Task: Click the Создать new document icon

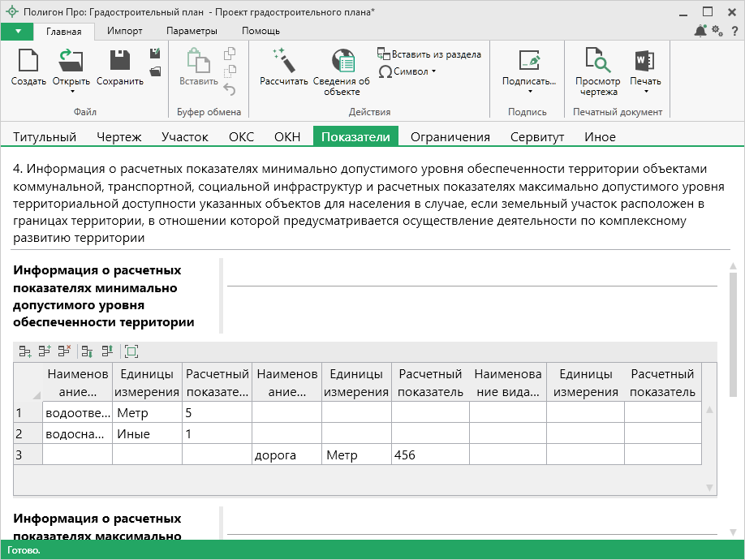Action: click(28, 61)
